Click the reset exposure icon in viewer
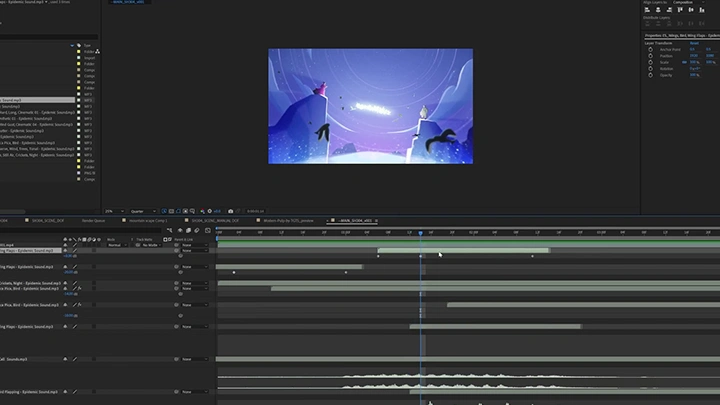 point(210,211)
